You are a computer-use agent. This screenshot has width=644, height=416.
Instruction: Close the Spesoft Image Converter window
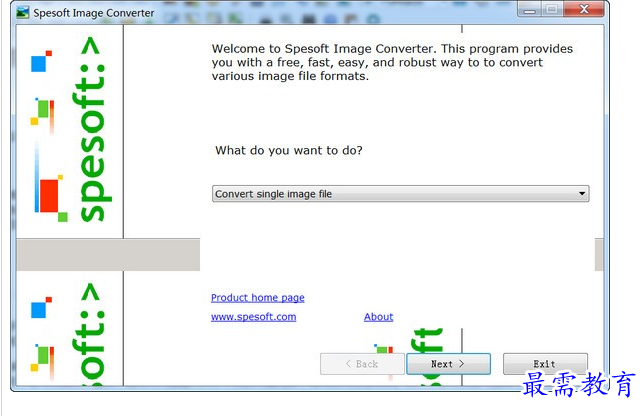[584, 9]
